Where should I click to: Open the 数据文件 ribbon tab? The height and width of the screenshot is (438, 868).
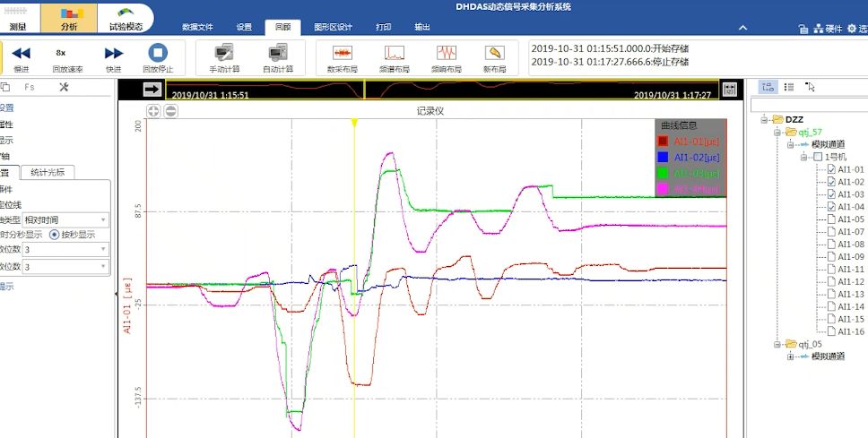197,27
